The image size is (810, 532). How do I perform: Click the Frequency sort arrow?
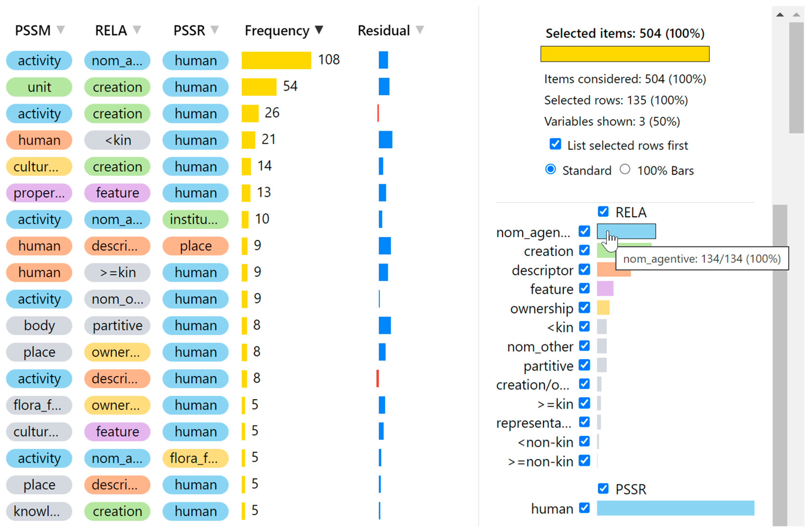tap(319, 30)
